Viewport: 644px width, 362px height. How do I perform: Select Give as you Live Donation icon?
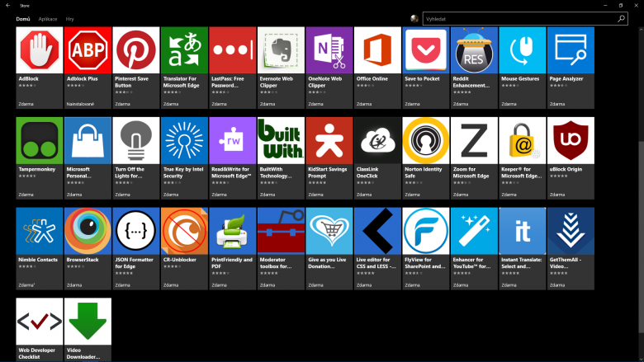329,231
